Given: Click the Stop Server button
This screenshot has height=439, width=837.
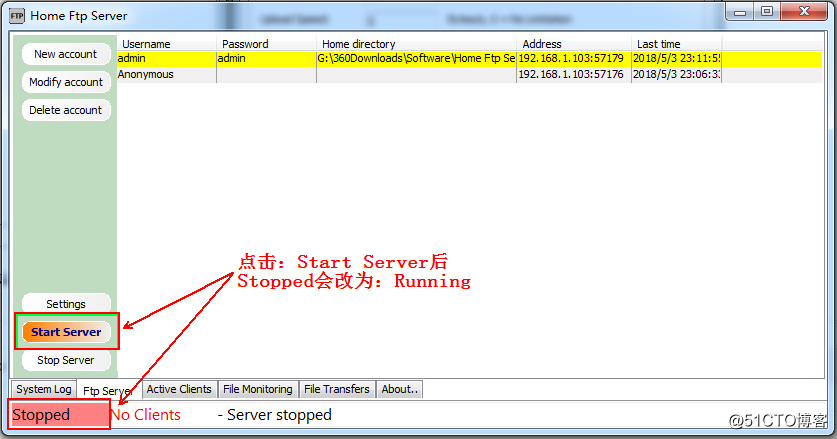Looking at the screenshot, I should (x=66, y=360).
